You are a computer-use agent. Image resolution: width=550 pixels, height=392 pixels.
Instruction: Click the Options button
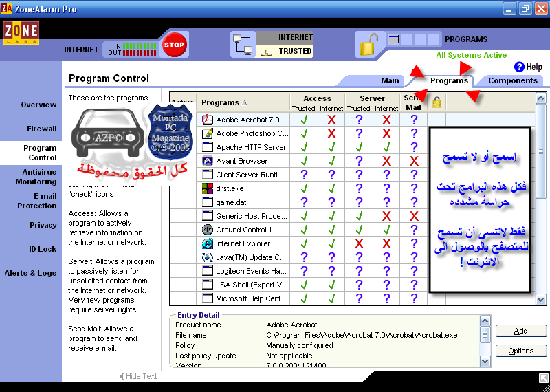pos(520,351)
